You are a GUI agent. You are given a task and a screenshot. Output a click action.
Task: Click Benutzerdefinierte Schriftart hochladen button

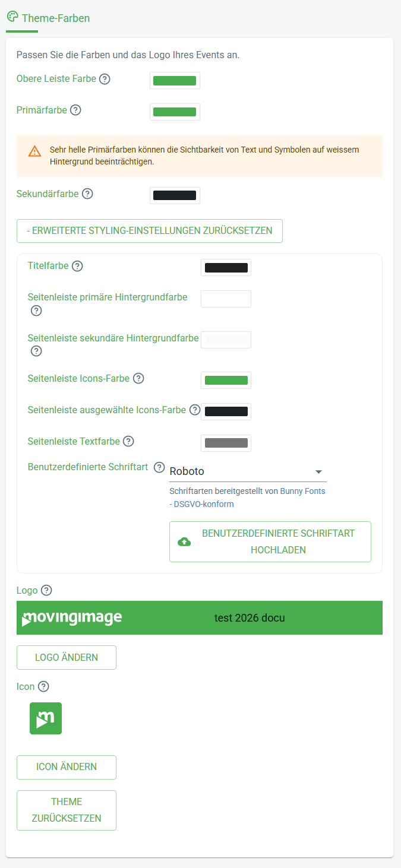[270, 541]
